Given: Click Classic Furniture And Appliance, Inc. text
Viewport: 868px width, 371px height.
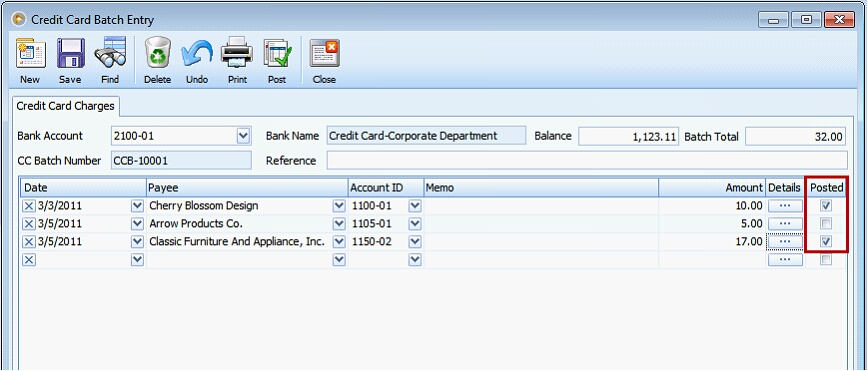Looking at the screenshot, I should (x=236, y=242).
